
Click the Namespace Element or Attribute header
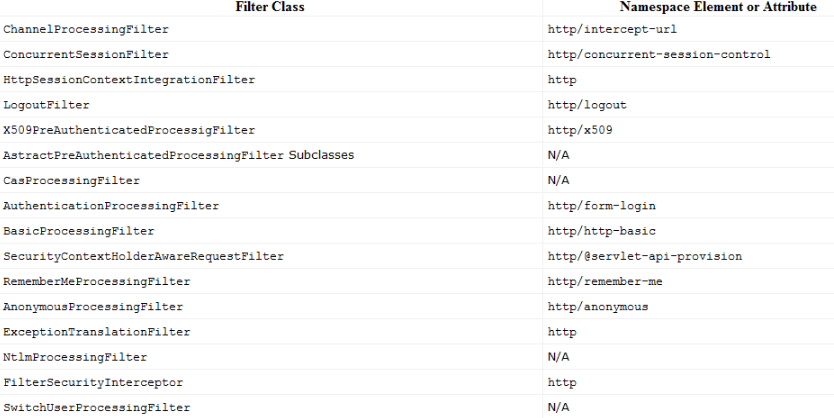tap(692, 7)
